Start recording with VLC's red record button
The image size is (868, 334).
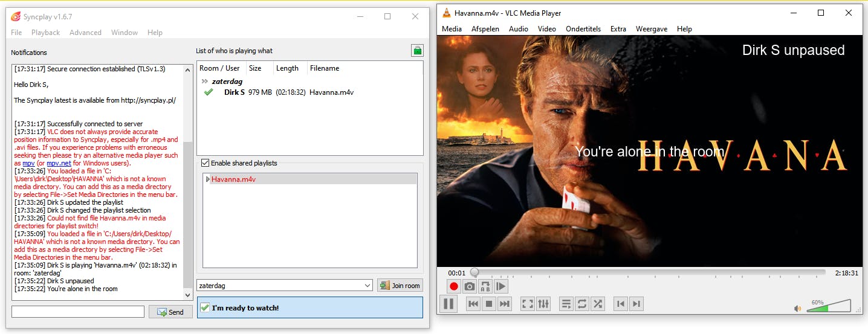pyautogui.click(x=454, y=286)
